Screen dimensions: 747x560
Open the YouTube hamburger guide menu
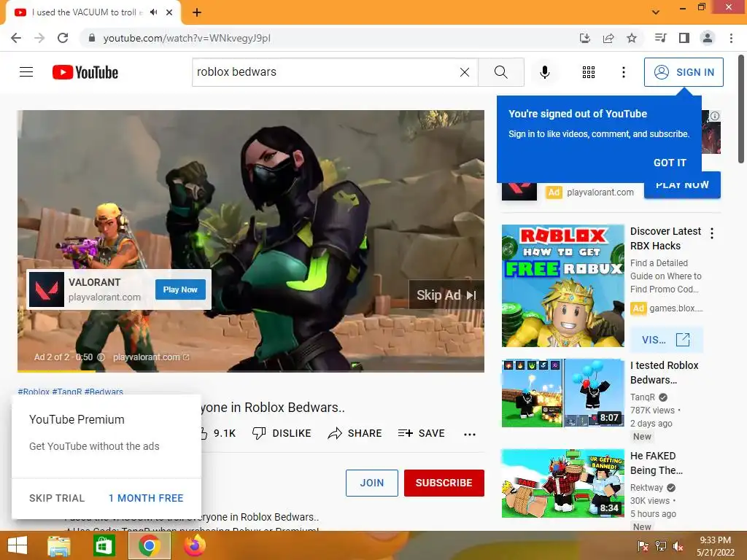coord(26,72)
